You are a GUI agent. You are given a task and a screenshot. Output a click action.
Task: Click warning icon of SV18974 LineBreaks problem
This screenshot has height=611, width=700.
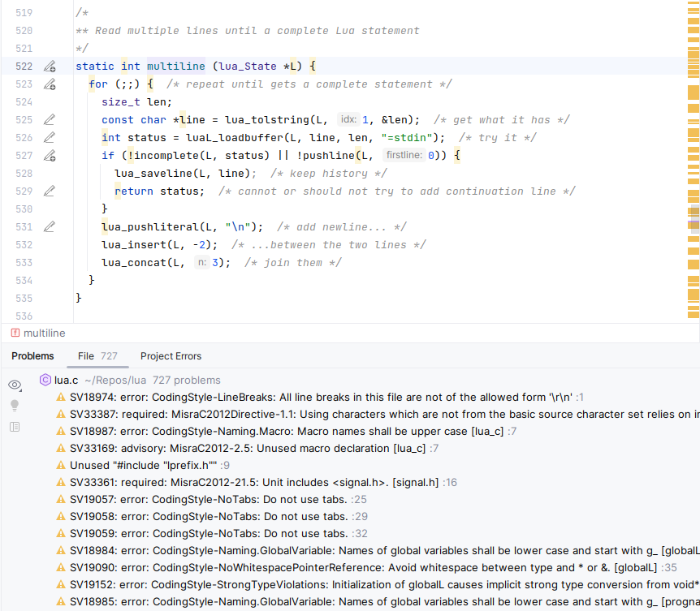61,398
